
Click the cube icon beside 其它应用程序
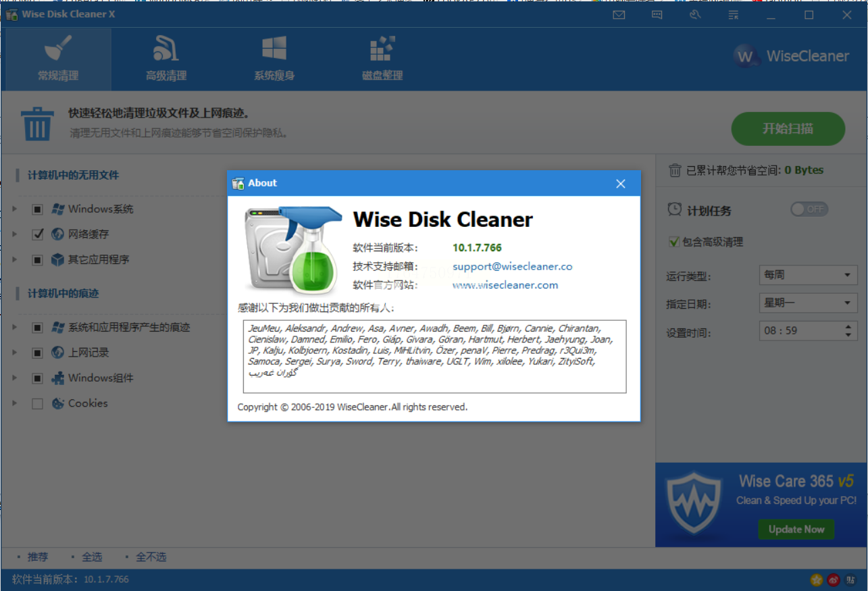[58, 259]
